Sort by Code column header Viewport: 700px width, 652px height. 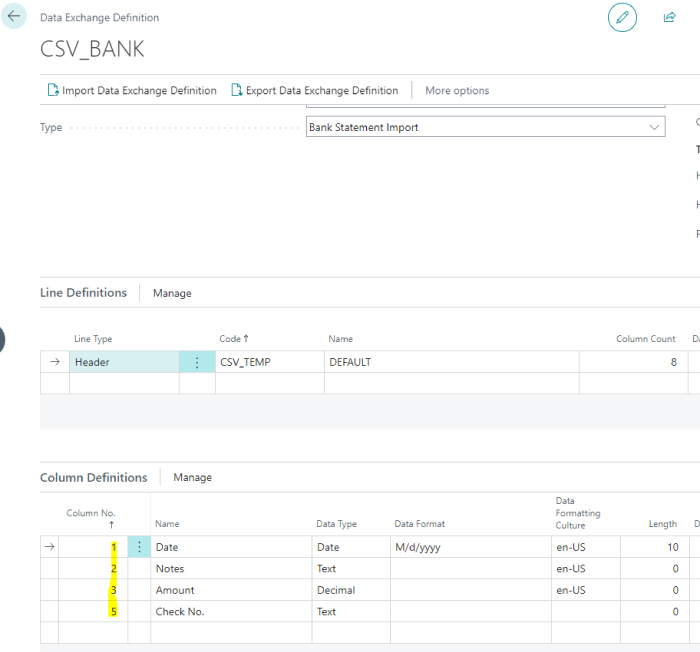[x=234, y=339]
